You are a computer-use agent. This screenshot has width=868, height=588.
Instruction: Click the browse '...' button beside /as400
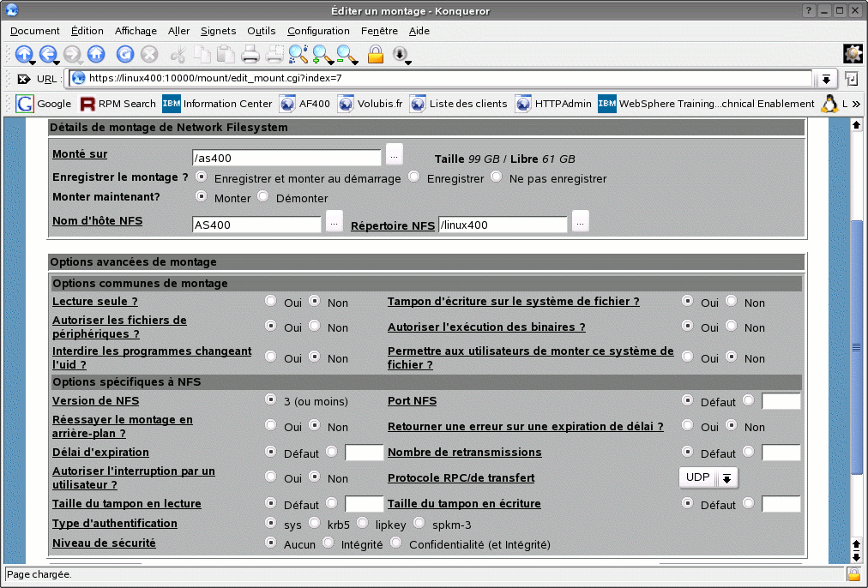[395, 155]
